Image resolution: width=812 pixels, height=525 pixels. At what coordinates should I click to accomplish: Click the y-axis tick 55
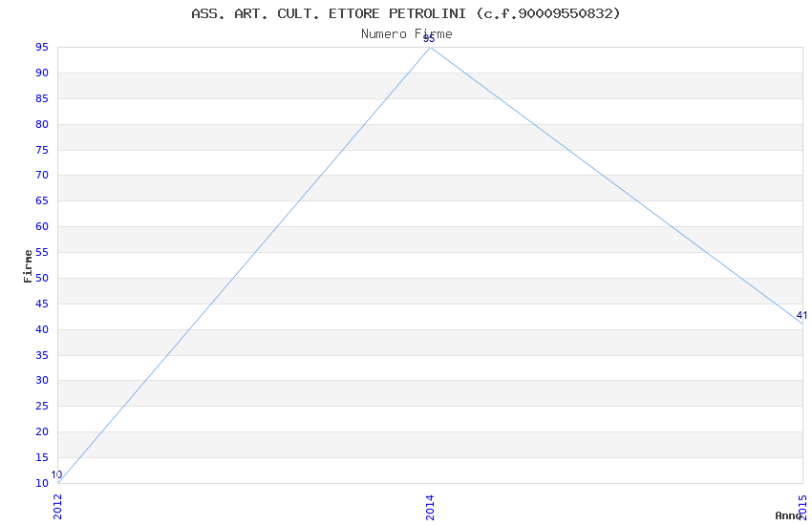pos(42,252)
